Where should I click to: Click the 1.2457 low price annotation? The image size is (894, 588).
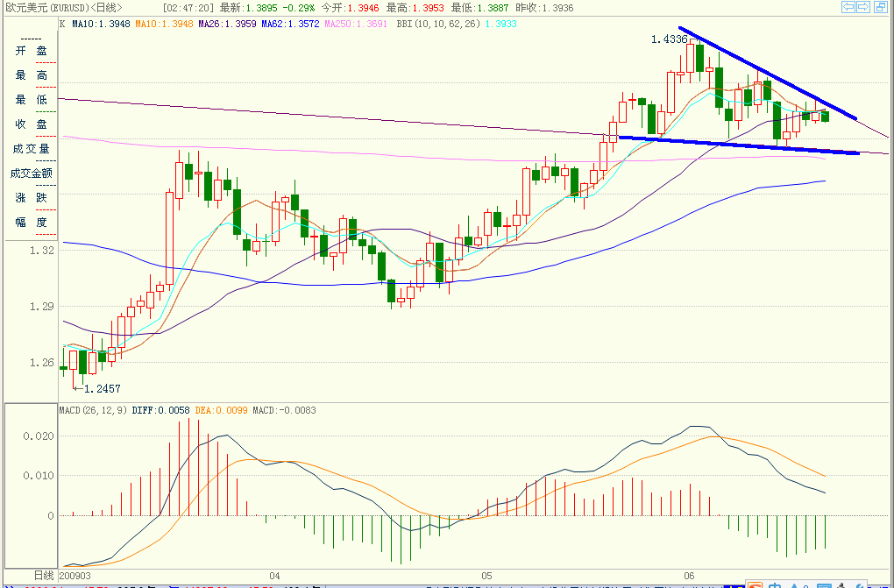pos(103,388)
